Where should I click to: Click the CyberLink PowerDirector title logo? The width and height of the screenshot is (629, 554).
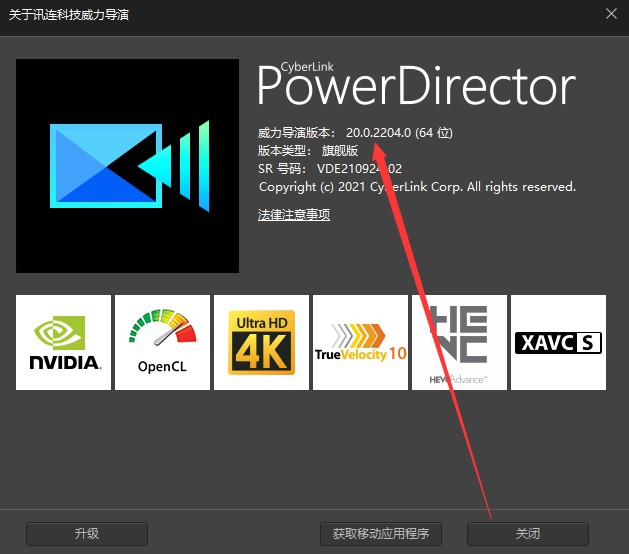[x=416, y=84]
